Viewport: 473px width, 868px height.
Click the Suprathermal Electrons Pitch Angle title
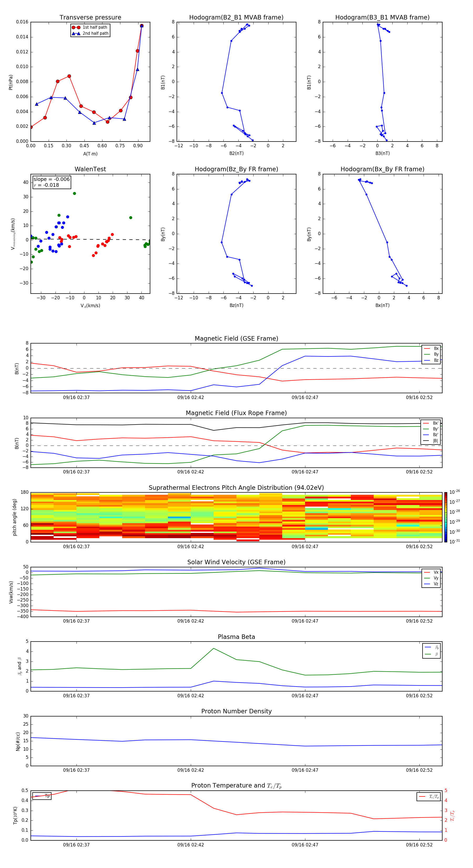tap(236, 488)
